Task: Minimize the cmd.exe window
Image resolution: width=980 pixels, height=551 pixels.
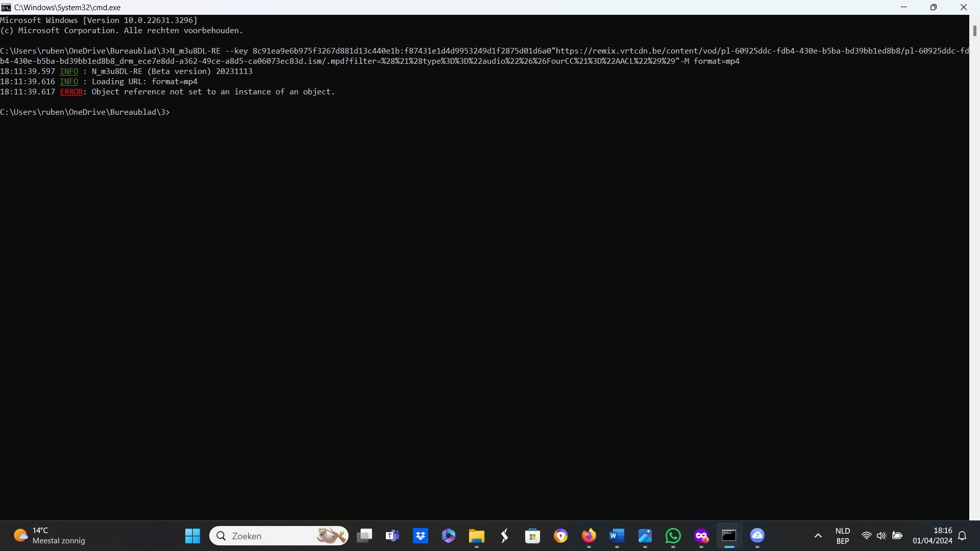Action: pyautogui.click(x=904, y=7)
